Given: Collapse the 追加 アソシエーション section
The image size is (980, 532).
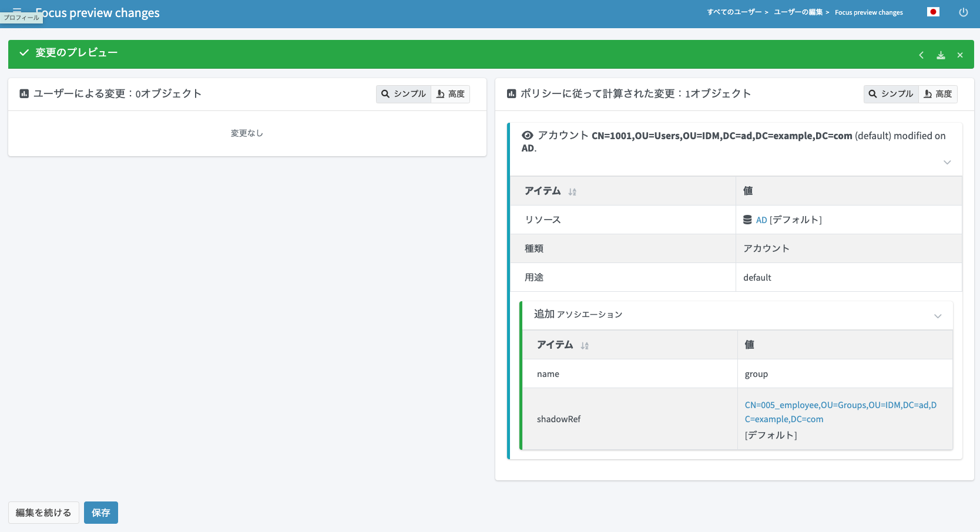Looking at the screenshot, I should [x=938, y=316].
